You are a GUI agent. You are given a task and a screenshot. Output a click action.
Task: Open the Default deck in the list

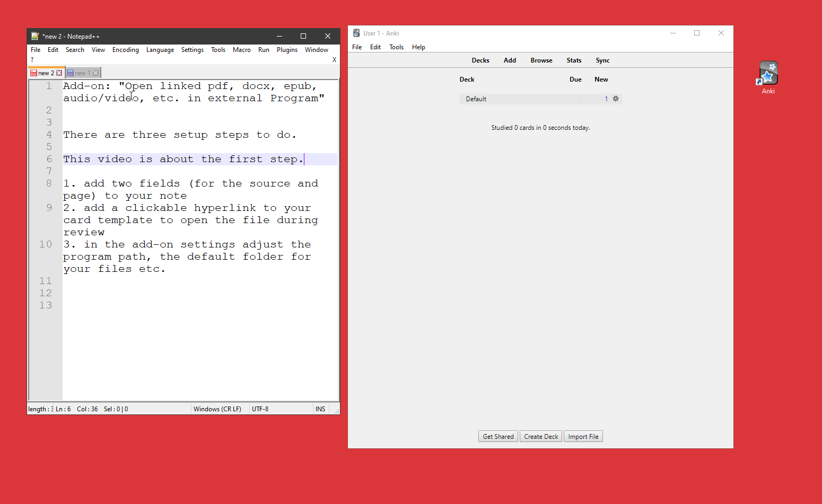click(x=476, y=99)
